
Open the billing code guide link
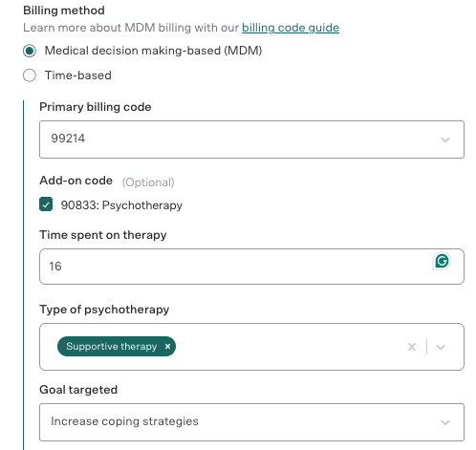291,28
